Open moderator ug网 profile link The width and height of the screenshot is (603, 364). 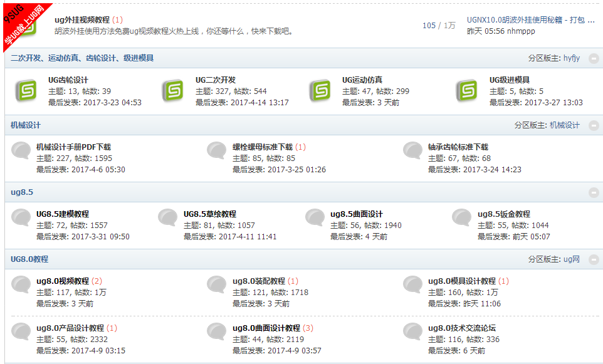[572, 259]
